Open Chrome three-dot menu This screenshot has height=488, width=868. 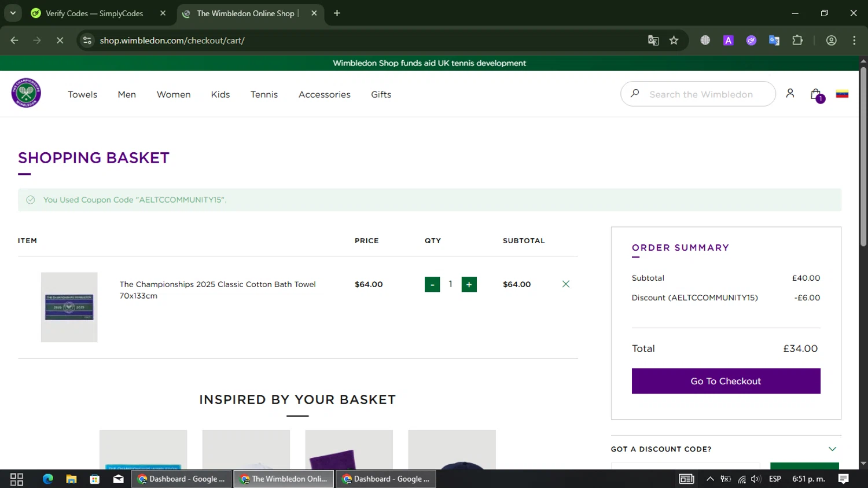click(854, 41)
